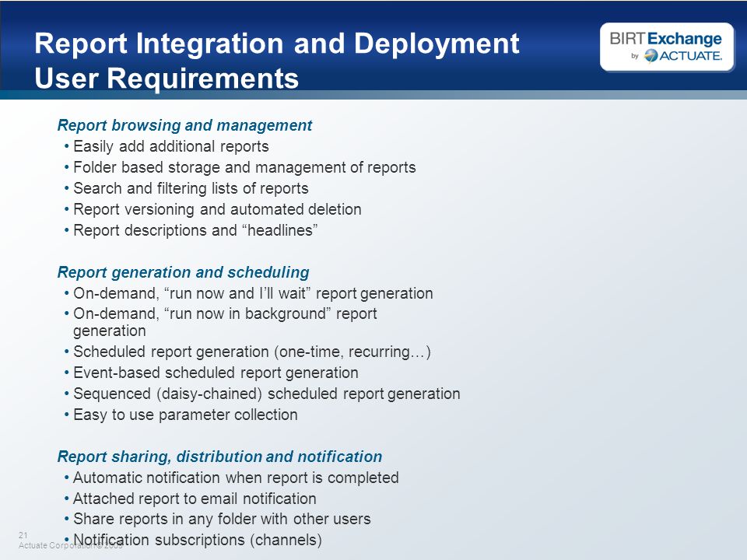Click the BIRT Exchange by Actuate logo
747x560 pixels.
click(667, 47)
